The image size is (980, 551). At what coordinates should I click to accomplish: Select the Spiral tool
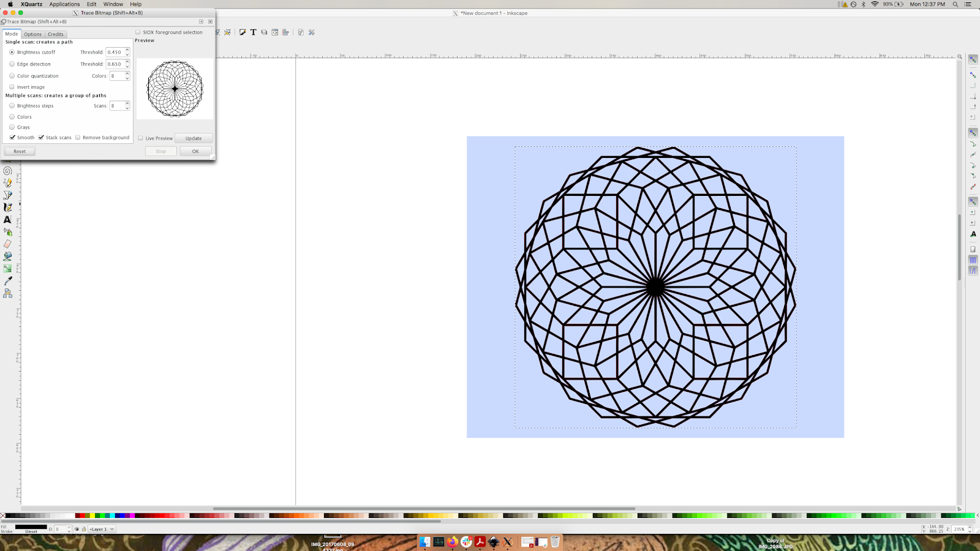[x=7, y=170]
